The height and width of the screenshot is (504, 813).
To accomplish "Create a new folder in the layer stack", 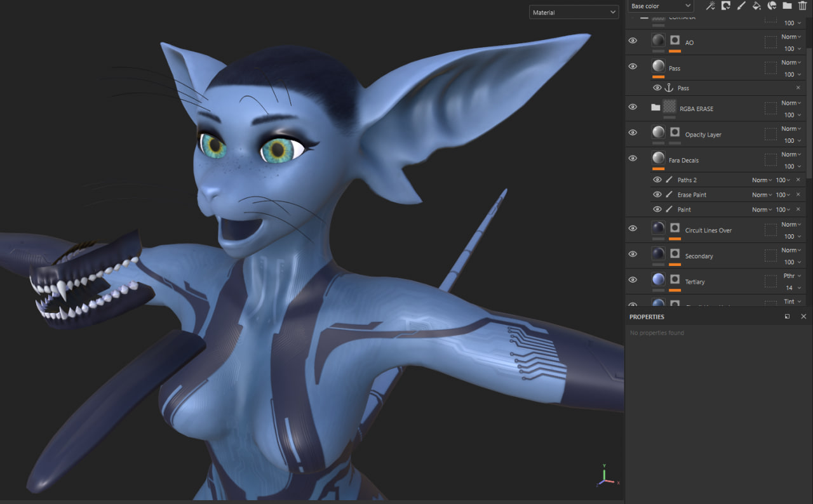I will click(x=787, y=6).
